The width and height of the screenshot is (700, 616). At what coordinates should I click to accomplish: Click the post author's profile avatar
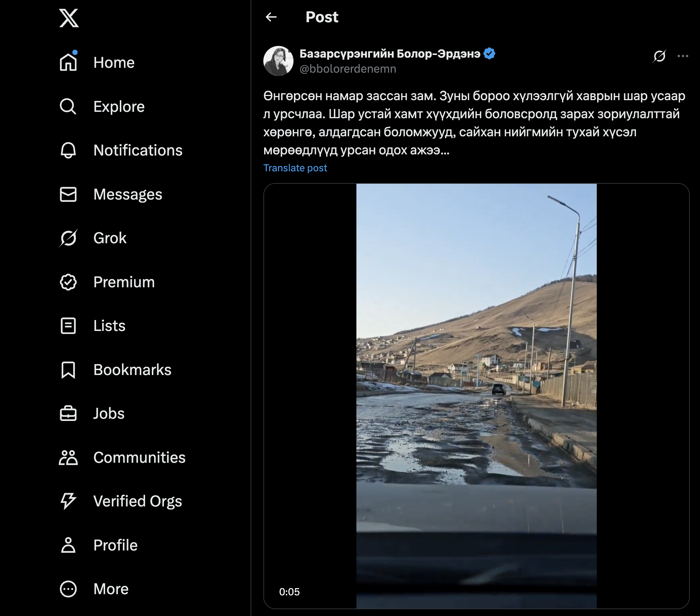(278, 61)
